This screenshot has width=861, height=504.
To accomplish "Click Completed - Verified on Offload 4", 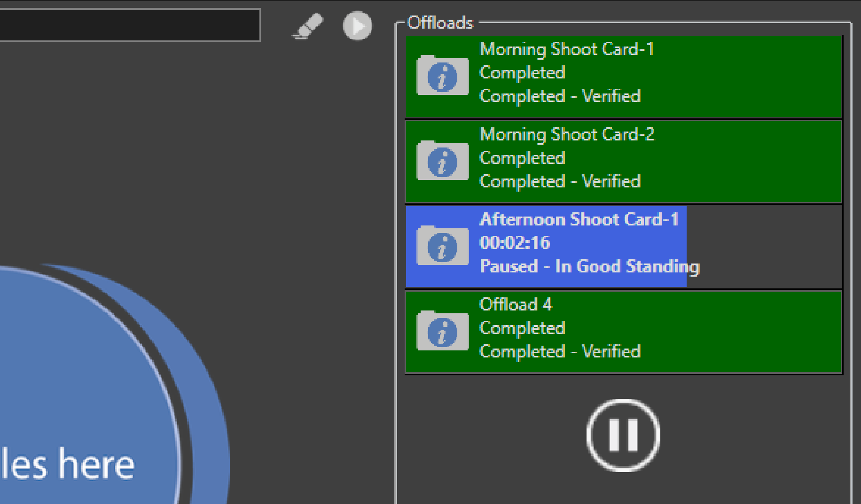I will coord(559,351).
